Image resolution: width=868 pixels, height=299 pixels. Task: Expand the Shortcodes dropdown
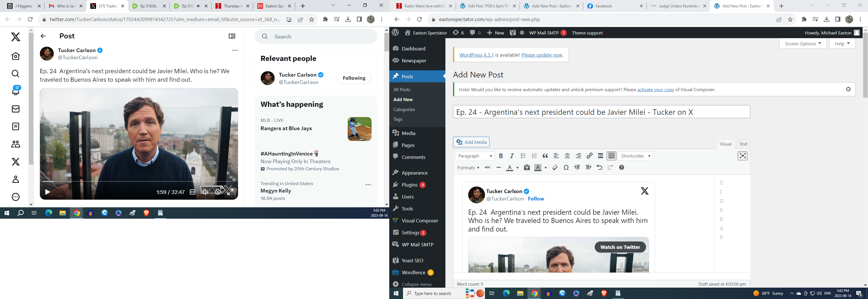point(635,156)
